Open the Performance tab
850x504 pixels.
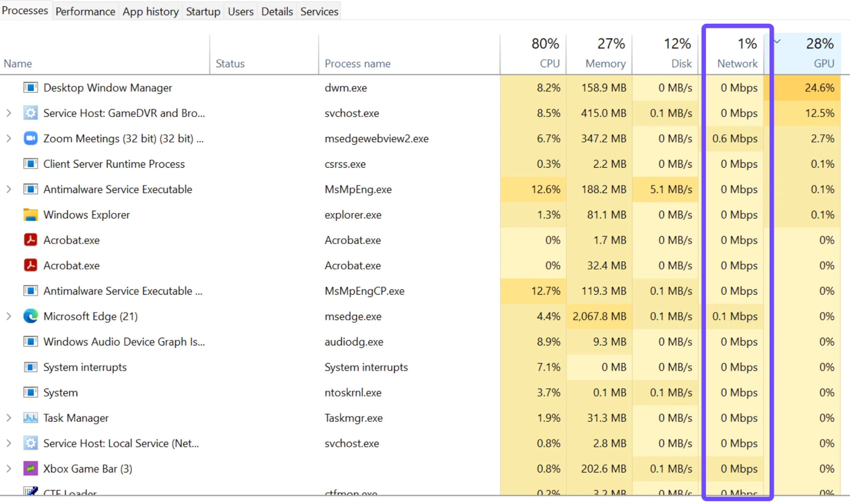point(85,11)
